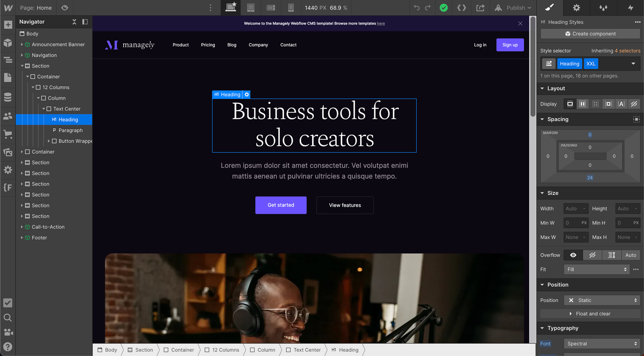Switch to tablet breakpoint view
The image size is (644, 356).
(x=250, y=8)
